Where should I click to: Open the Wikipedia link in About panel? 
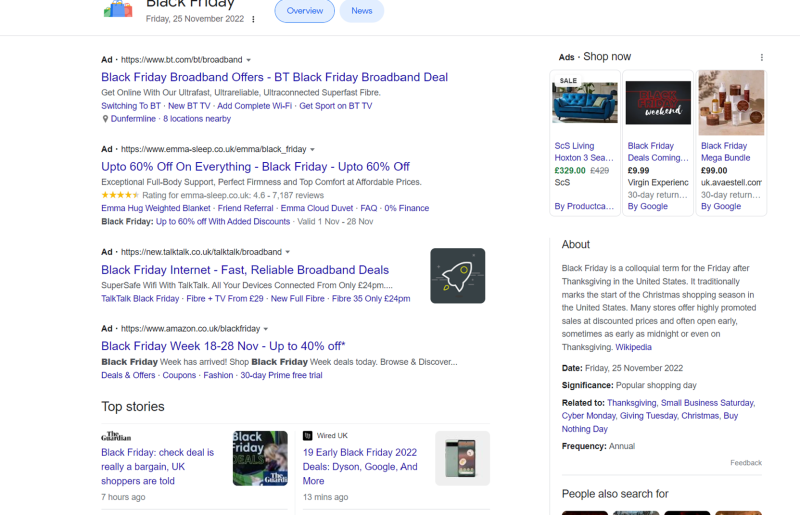(x=633, y=347)
